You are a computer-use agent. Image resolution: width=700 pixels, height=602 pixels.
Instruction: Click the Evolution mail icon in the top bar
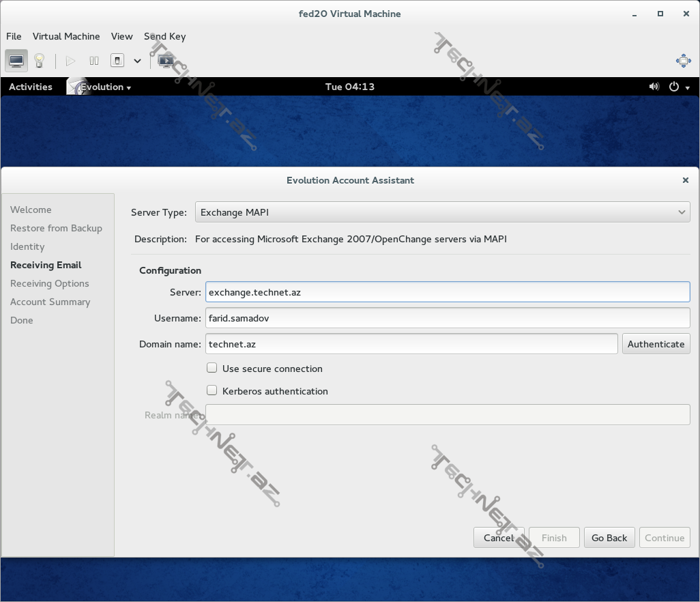pos(73,87)
